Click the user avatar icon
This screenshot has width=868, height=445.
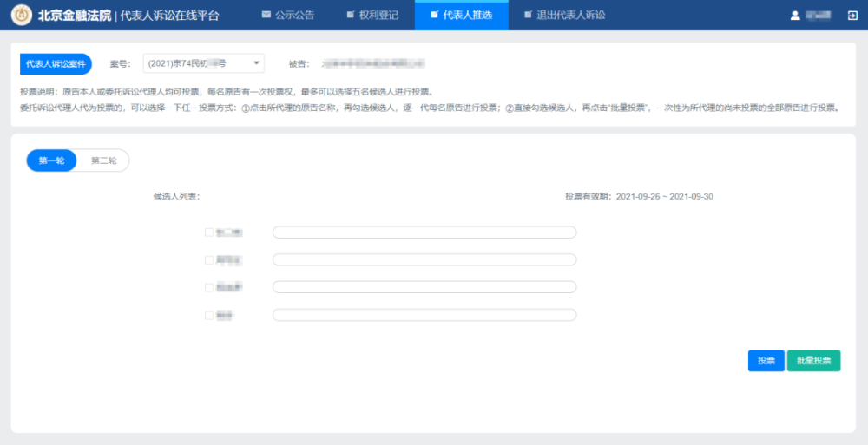click(795, 16)
